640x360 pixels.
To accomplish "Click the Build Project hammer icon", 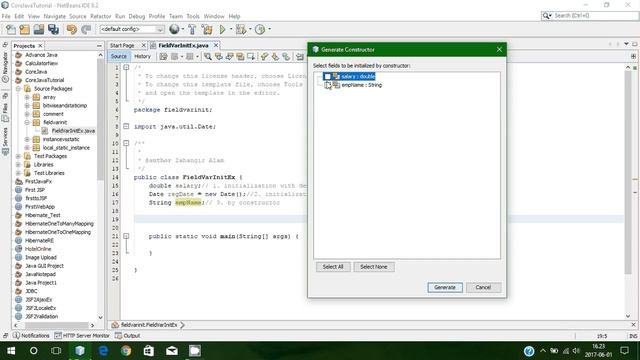I will tap(192, 29).
